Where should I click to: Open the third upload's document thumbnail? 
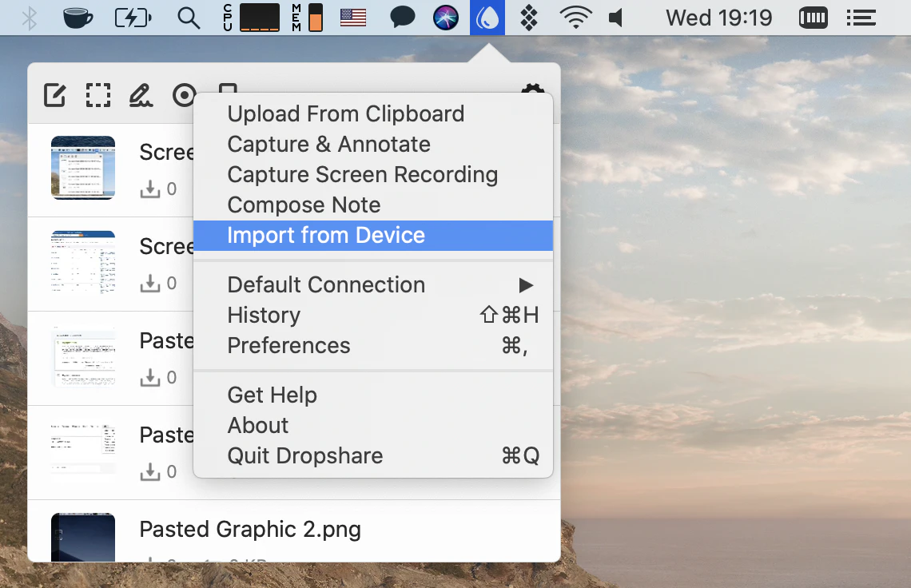[x=83, y=357]
